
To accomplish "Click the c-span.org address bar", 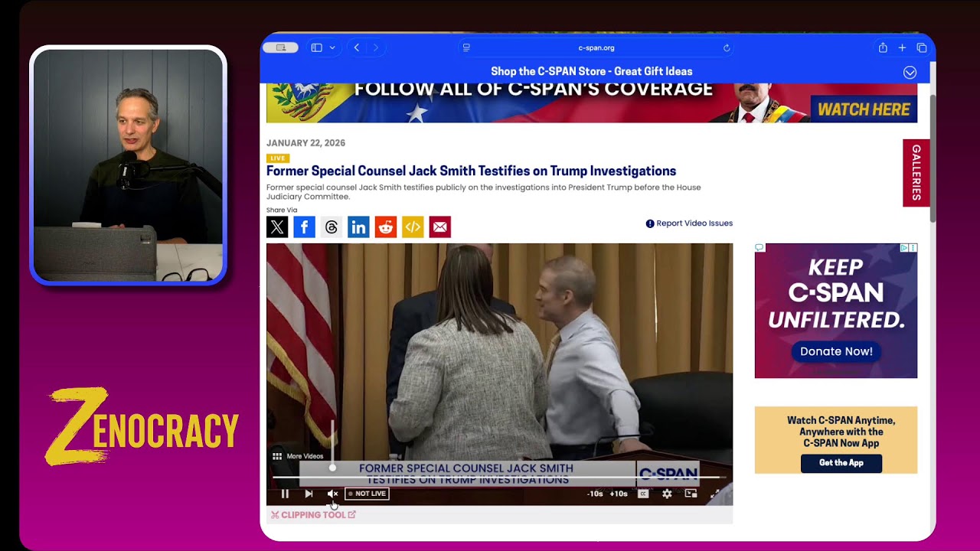I will click(x=596, y=47).
